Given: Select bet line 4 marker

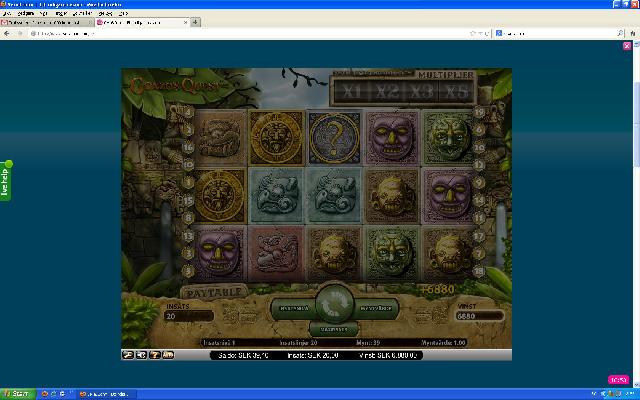Looking at the screenshot, I should tap(188, 112).
